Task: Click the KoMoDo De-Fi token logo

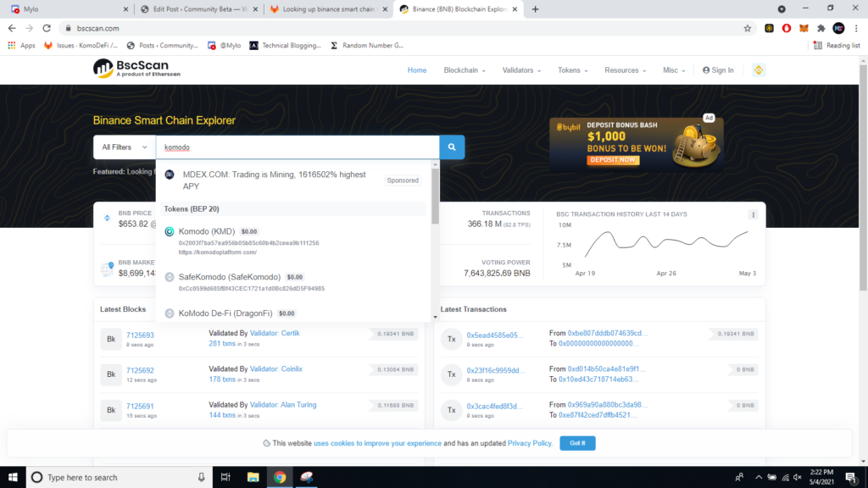Action: coord(170,313)
